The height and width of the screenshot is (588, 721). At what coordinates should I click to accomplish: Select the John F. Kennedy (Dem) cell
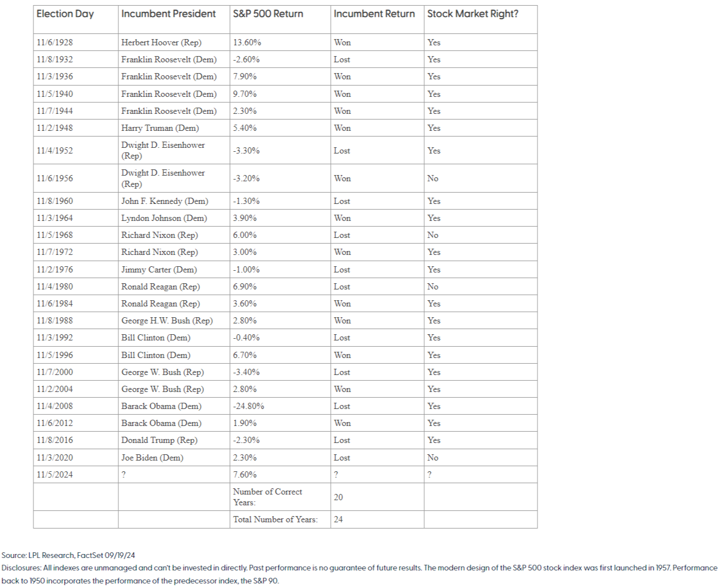click(164, 201)
